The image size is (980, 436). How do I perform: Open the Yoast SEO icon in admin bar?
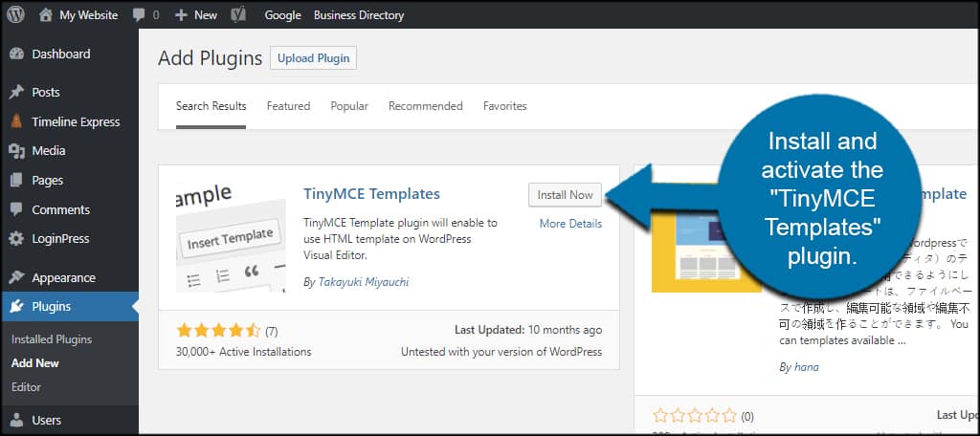click(238, 15)
